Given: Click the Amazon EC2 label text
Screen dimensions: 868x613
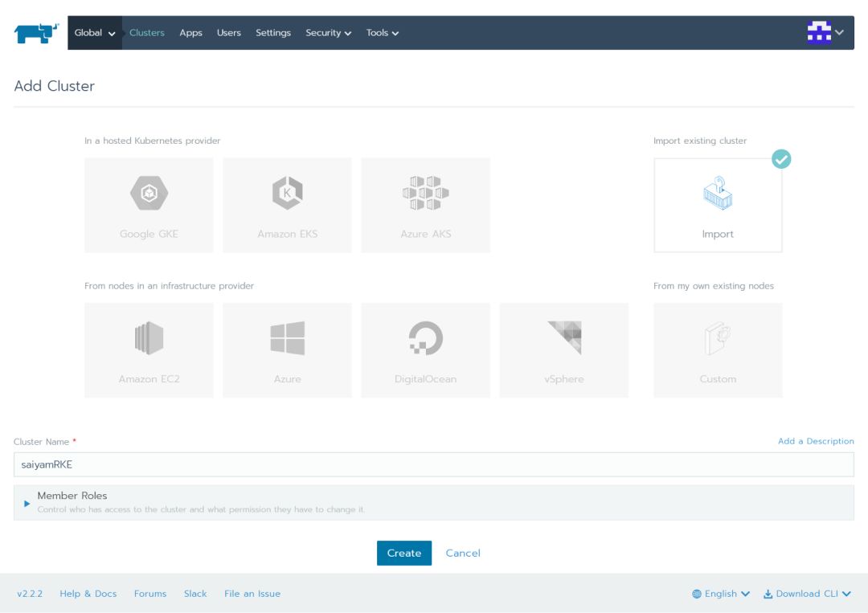Looking at the screenshot, I should [x=149, y=379].
